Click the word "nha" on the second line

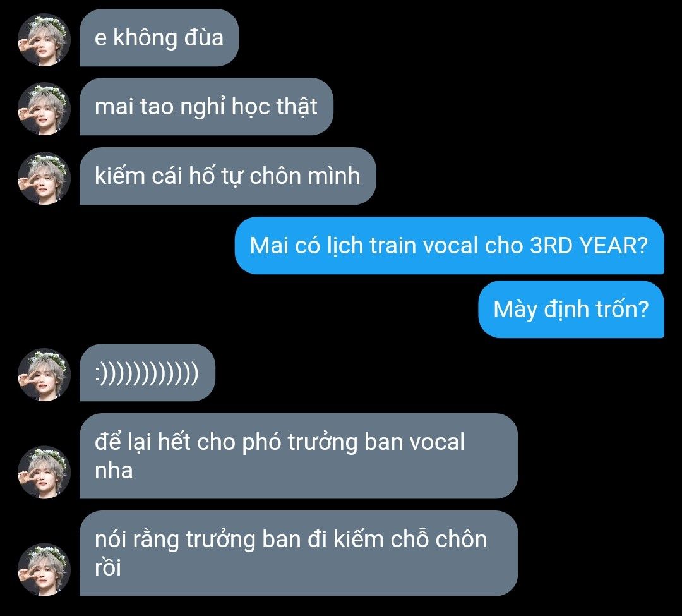tap(114, 471)
